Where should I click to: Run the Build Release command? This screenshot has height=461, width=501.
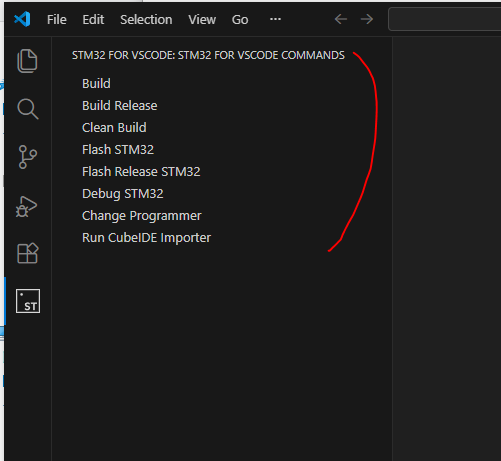pos(120,105)
